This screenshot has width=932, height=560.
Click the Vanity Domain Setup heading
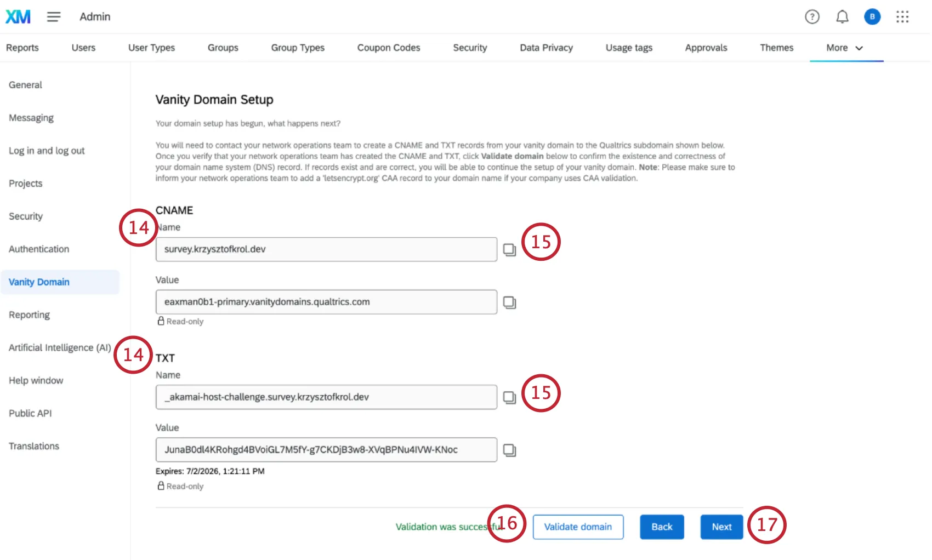coord(214,100)
